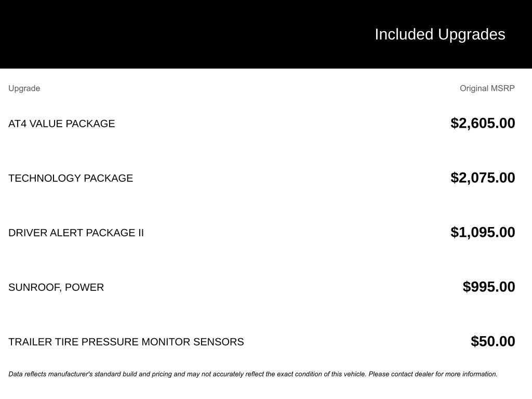Click the $50.00 price value
532x399 pixels.
(493, 341)
